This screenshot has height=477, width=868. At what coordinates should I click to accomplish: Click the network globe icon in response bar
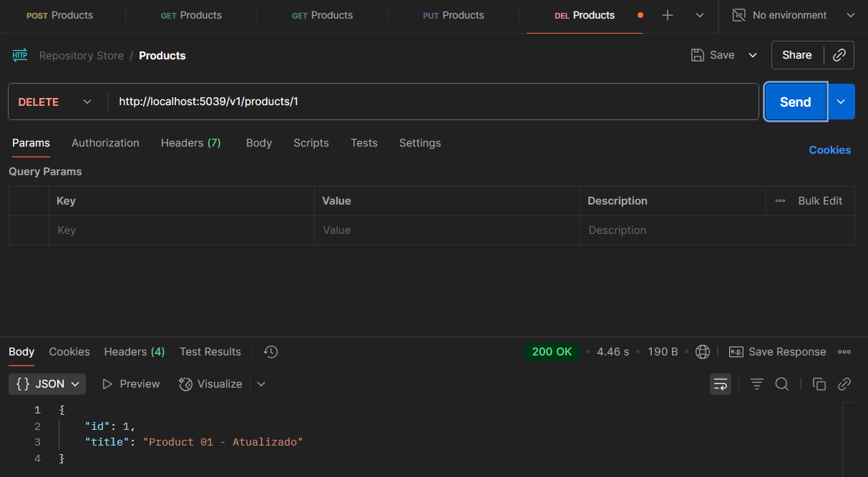703,352
